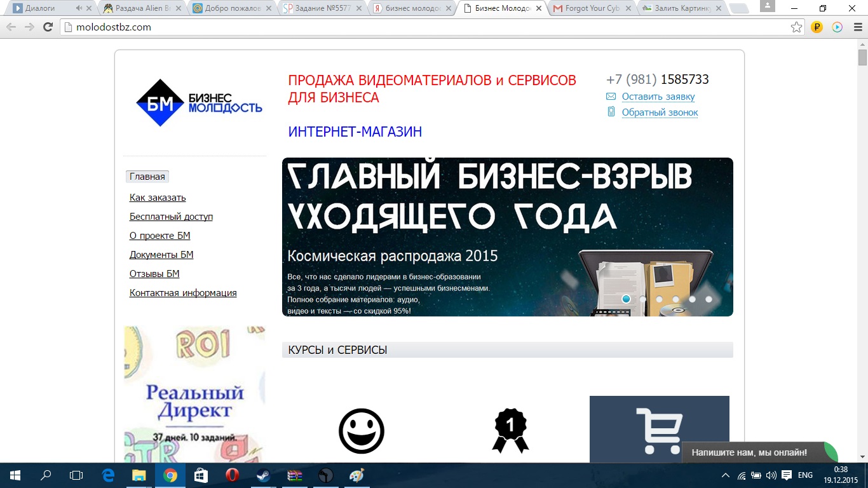Screen dimensions: 868x488
Task: Open the Windows Start menu
Action: click(15, 475)
